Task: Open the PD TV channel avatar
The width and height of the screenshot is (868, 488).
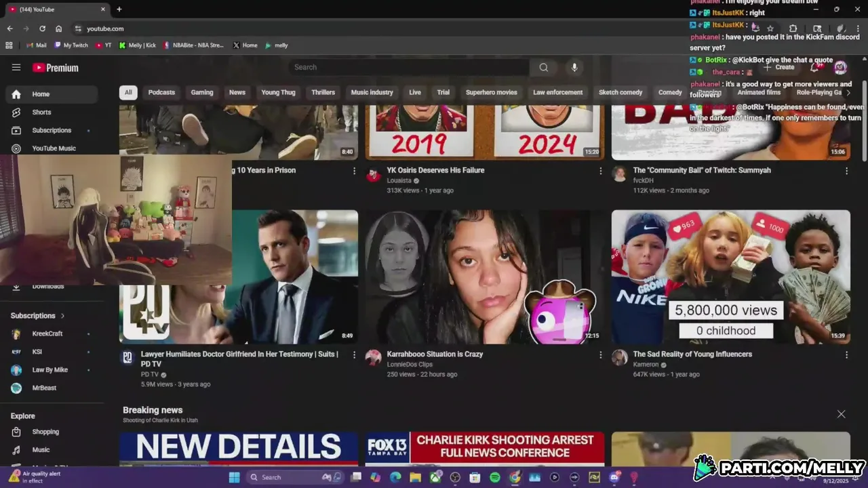Action: (x=127, y=357)
